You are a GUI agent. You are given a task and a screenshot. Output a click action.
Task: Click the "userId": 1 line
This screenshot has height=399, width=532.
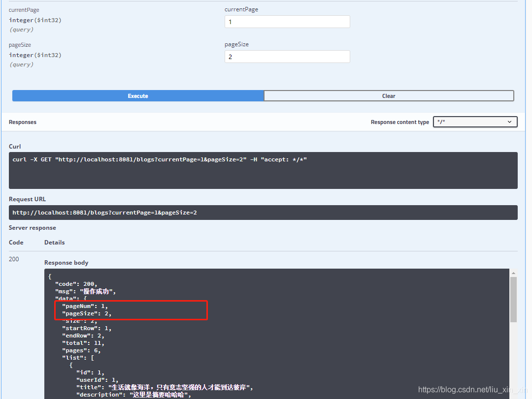point(98,380)
